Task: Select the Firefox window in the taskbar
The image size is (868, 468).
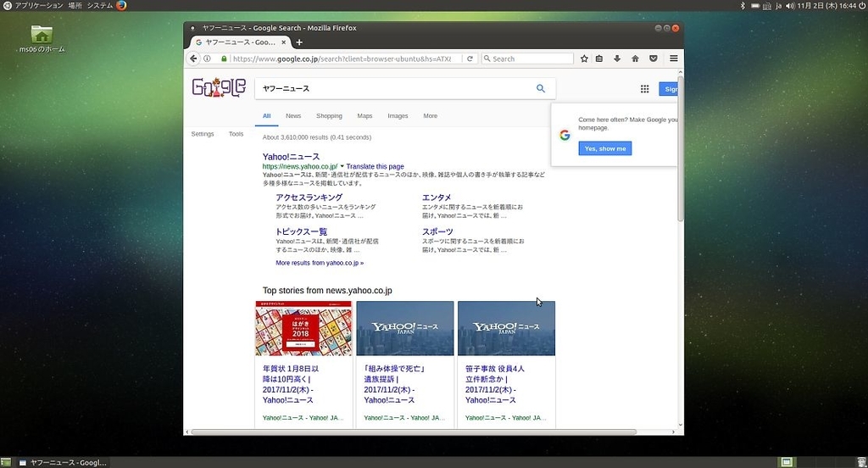Action: point(63,462)
